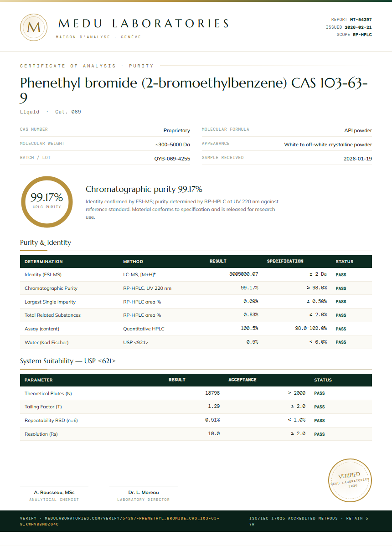
Task: Click the Chromatographic Purity row label
Action: tap(51, 288)
